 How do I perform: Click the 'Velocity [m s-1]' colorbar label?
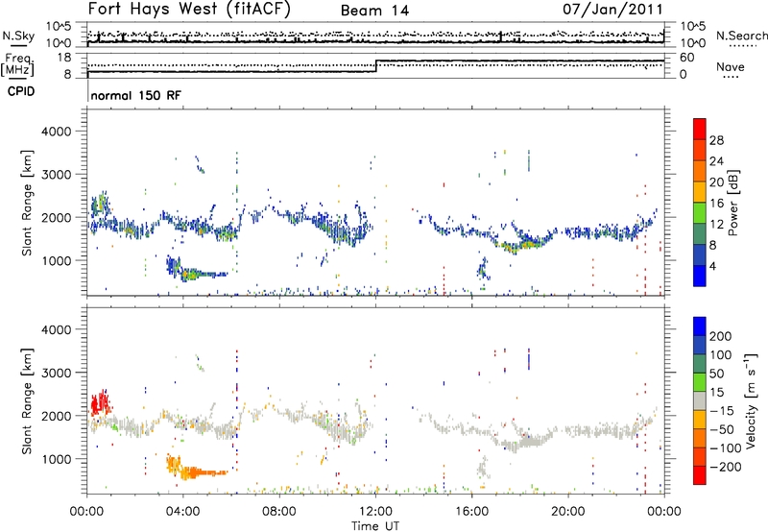[751, 400]
